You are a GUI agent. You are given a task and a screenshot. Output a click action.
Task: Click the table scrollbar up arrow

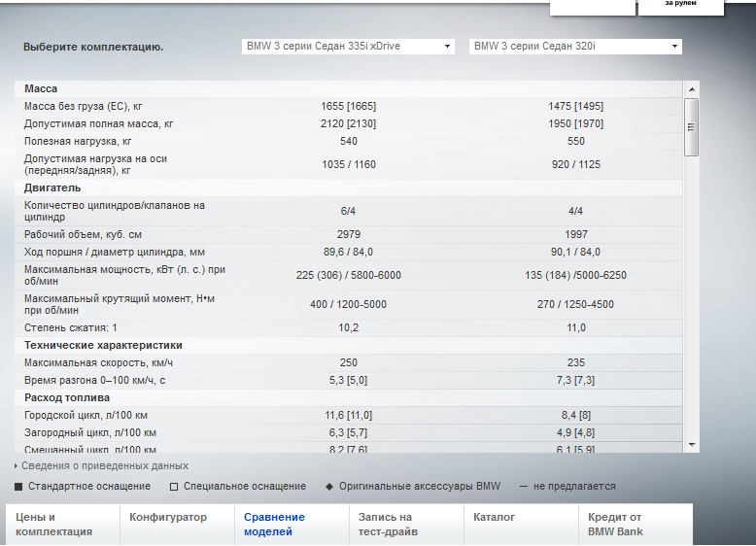pos(692,89)
